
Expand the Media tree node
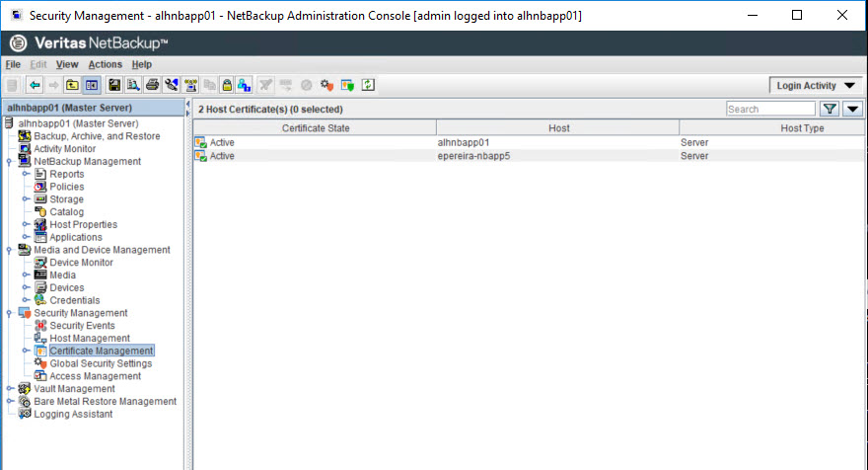(x=26, y=274)
